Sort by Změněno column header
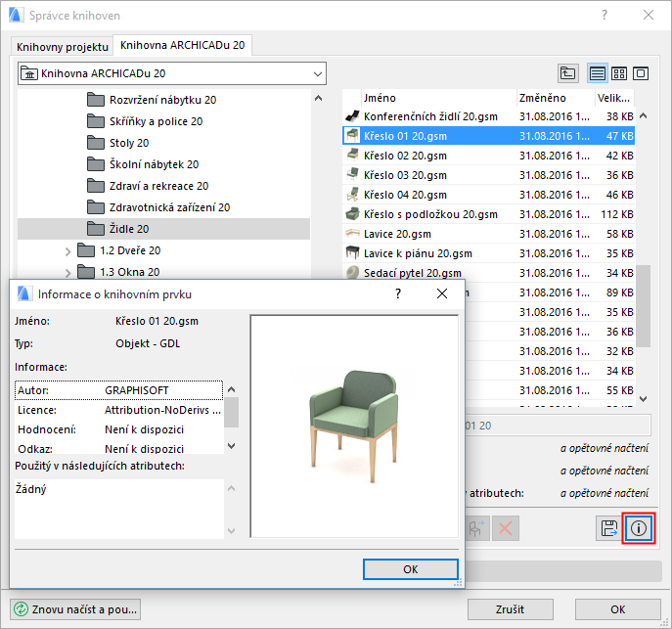The height and width of the screenshot is (629, 672). pos(556,98)
